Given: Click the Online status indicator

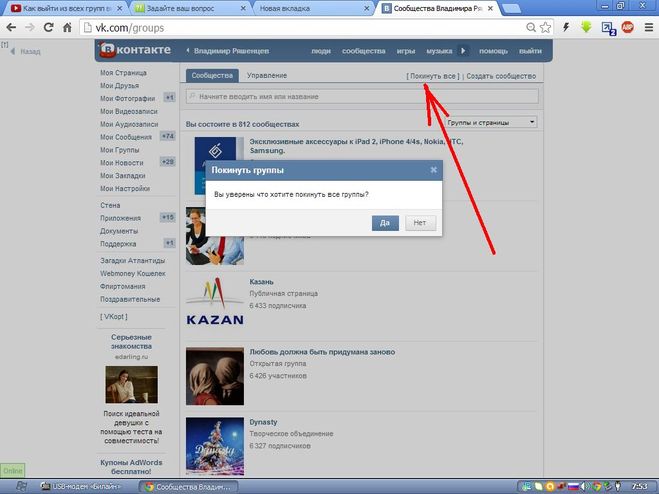Looking at the screenshot, I should click(13, 470).
